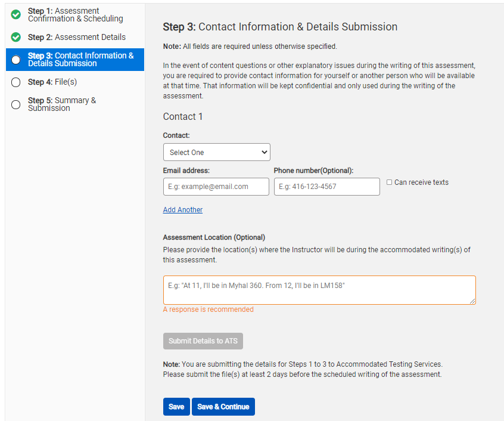Click the Save & Continue button

click(223, 407)
